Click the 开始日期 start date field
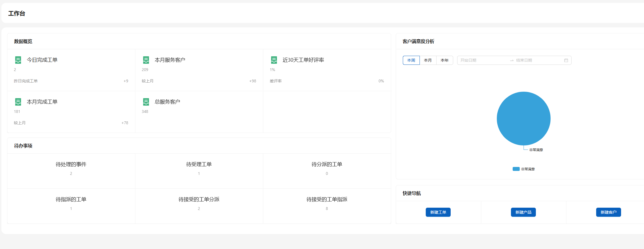Image resolution: width=644 pixels, height=249 pixels. pyautogui.click(x=483, y=60)
